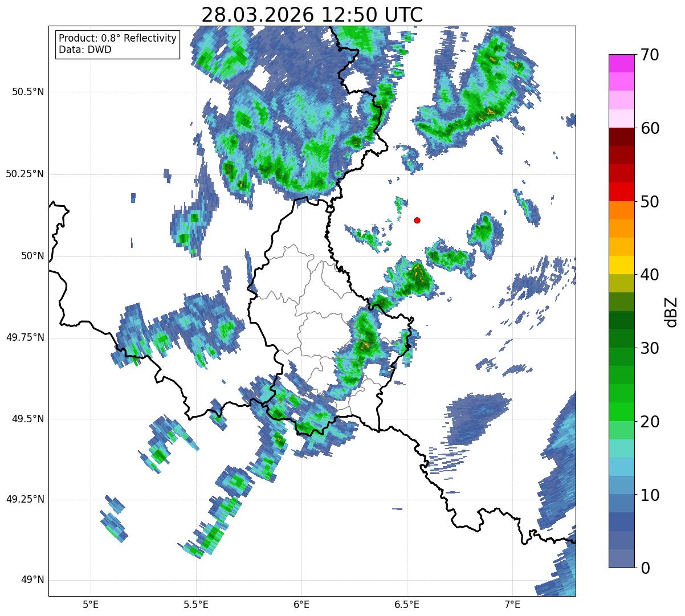This screenshot has width=685, height=616.
Task: Click the latitude label 50°N
Action: 33,256
